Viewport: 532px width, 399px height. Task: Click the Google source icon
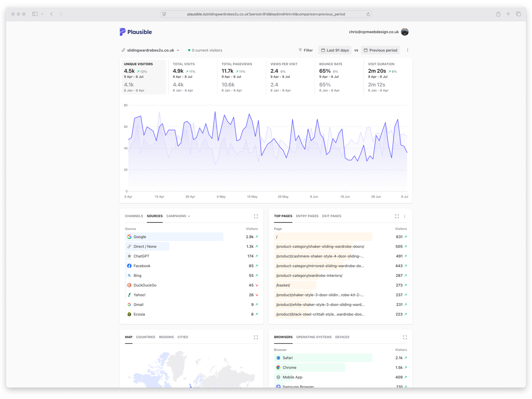click(x=129, y=237)
